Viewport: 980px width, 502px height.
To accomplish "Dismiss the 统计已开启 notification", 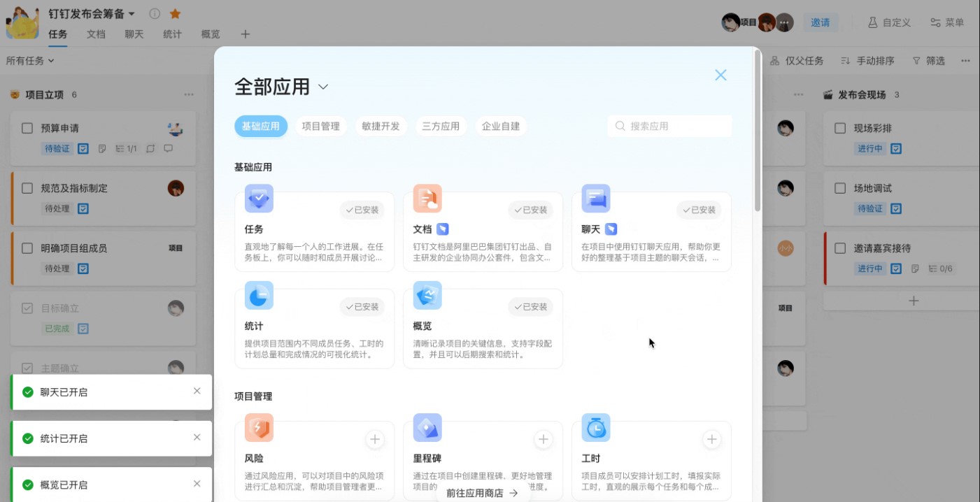I will [197, 438].
